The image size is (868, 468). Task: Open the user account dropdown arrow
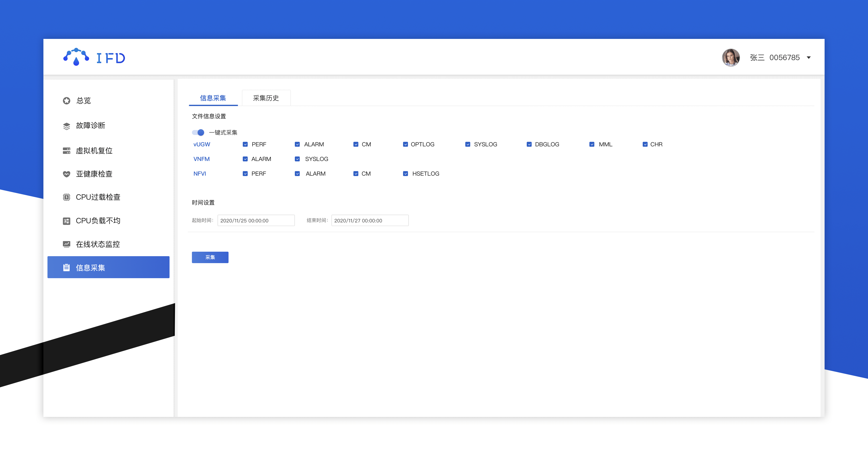click(x=808, y=58)
